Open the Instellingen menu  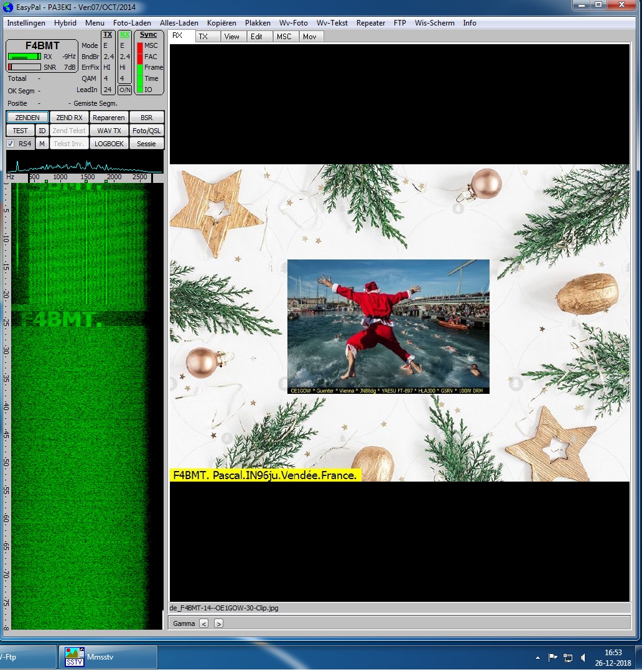point(26,23)
